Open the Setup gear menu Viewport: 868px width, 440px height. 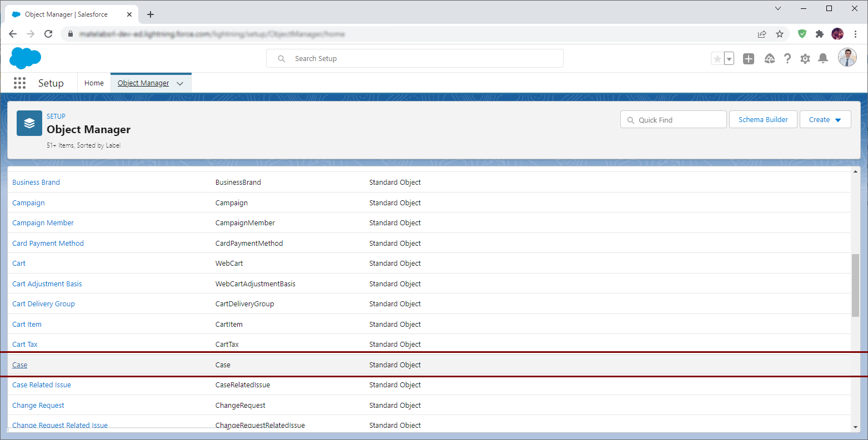805,58
